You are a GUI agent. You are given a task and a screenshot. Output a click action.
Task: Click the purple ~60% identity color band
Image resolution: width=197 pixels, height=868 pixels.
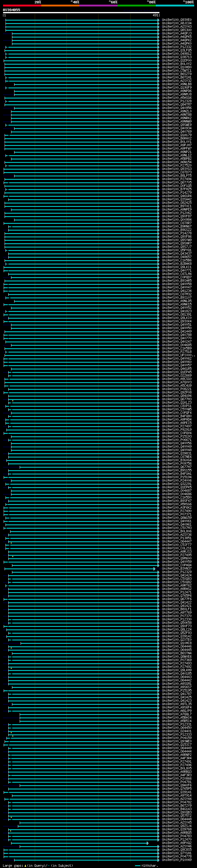pyautogui.click(x=98, y=6)
